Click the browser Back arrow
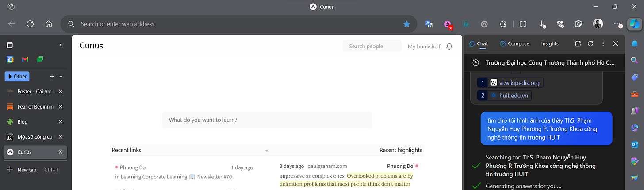The image size is (644, 190). [12, 24]
